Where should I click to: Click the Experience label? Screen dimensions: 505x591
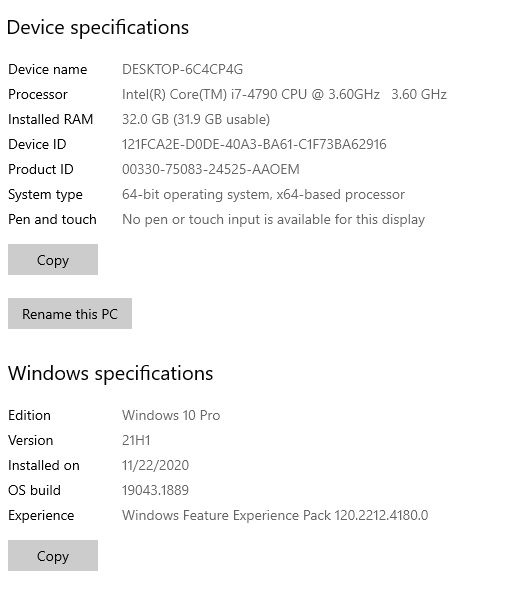41,516
